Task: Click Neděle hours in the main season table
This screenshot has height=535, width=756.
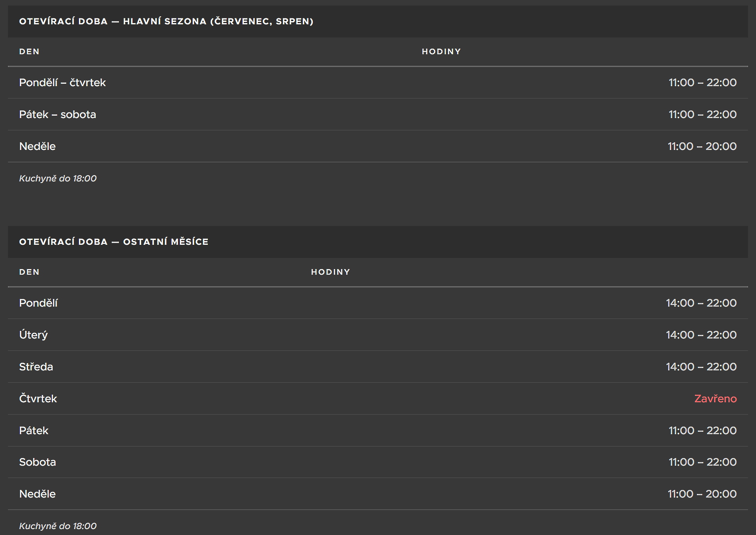Action: 702,146
